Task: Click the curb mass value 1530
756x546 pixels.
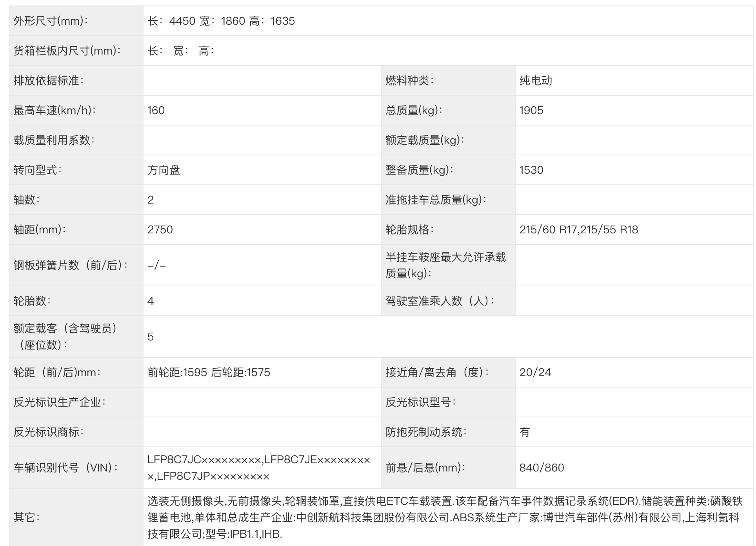Action: [531, 170]
